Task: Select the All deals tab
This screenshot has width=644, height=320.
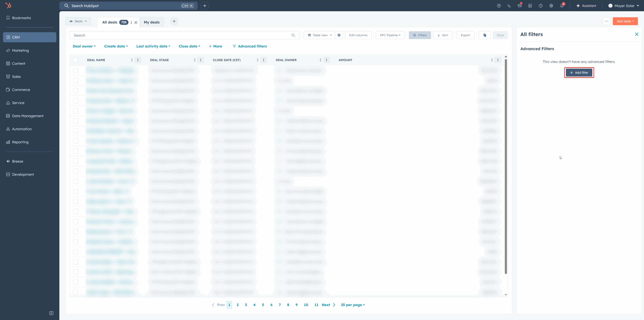Action: [x=110, y=22]
